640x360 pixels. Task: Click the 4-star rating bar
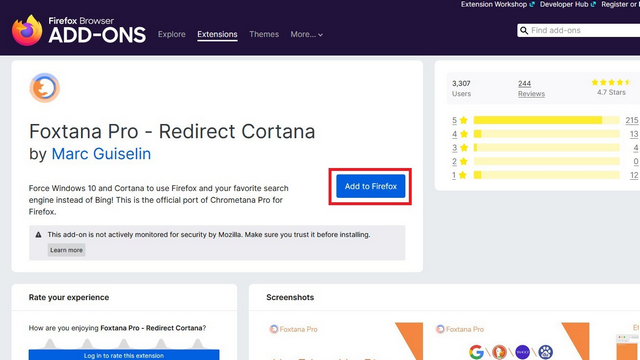(x=547, y=134)
